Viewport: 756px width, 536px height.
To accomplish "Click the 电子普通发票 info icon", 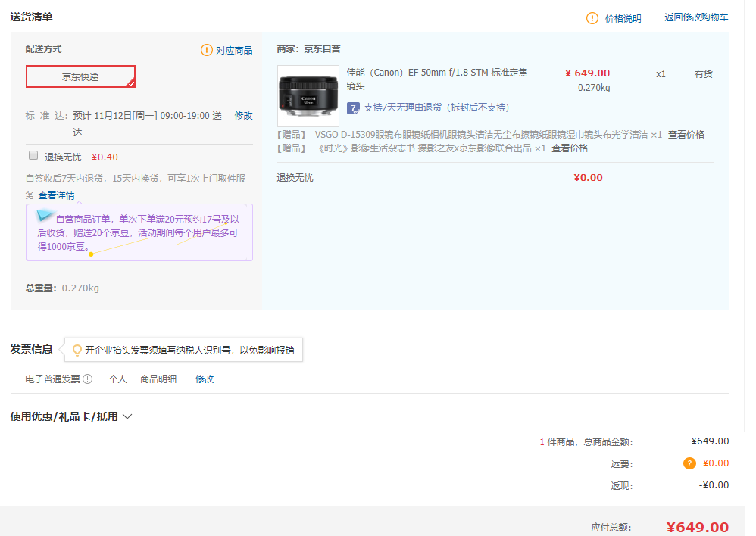I will coord(88,379).
